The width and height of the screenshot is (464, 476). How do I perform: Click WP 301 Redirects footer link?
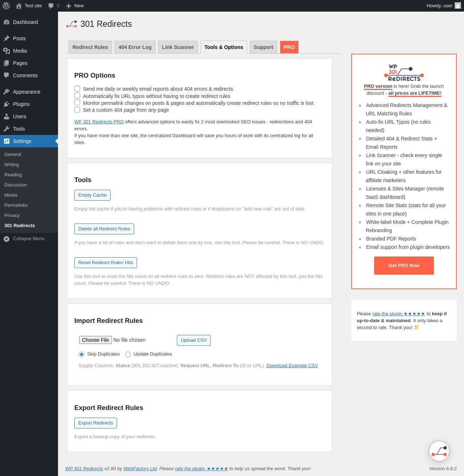[84, 469]
